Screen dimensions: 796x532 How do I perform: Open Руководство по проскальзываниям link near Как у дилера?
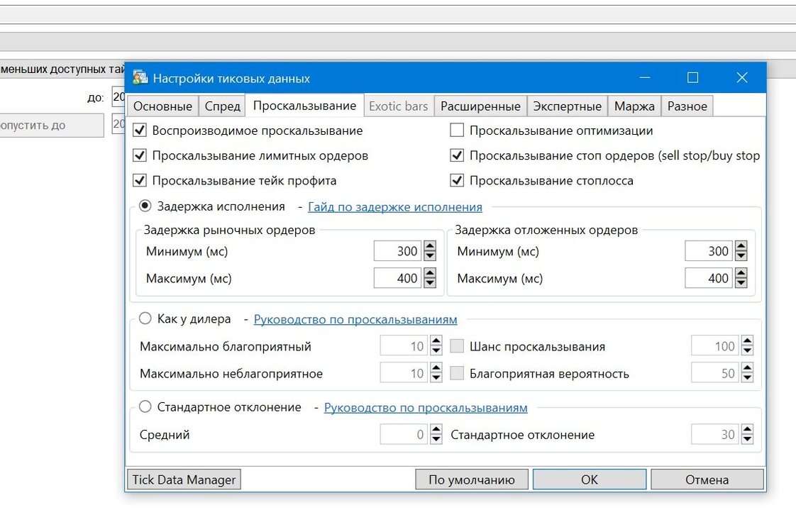355,319
